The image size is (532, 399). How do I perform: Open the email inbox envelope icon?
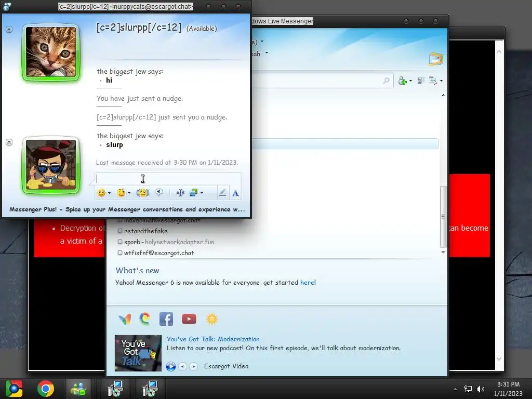point(436,59)
